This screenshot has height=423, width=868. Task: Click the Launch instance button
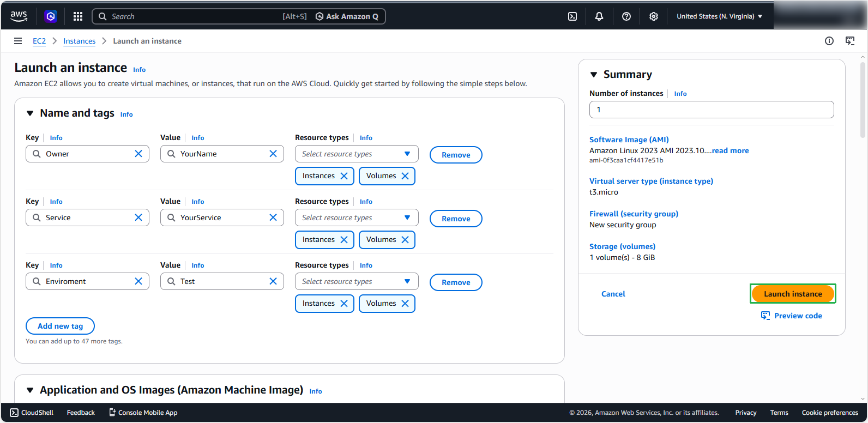[x=793, y=294]
